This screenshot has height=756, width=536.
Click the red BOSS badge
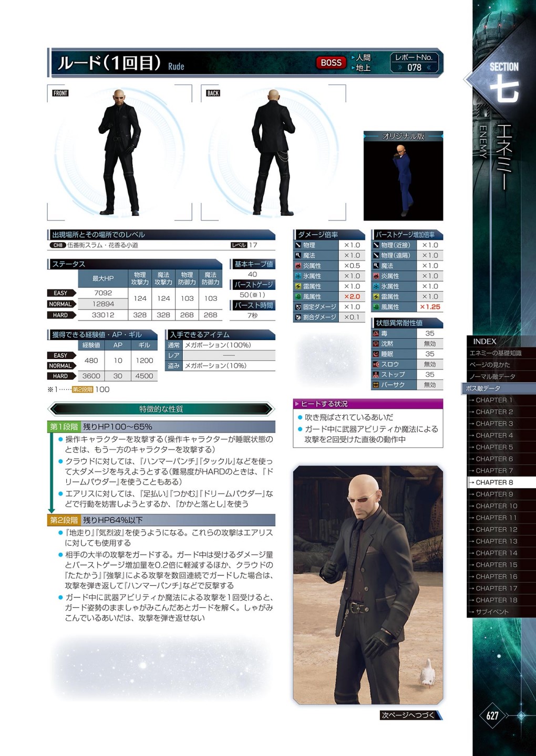pos(331,62)
